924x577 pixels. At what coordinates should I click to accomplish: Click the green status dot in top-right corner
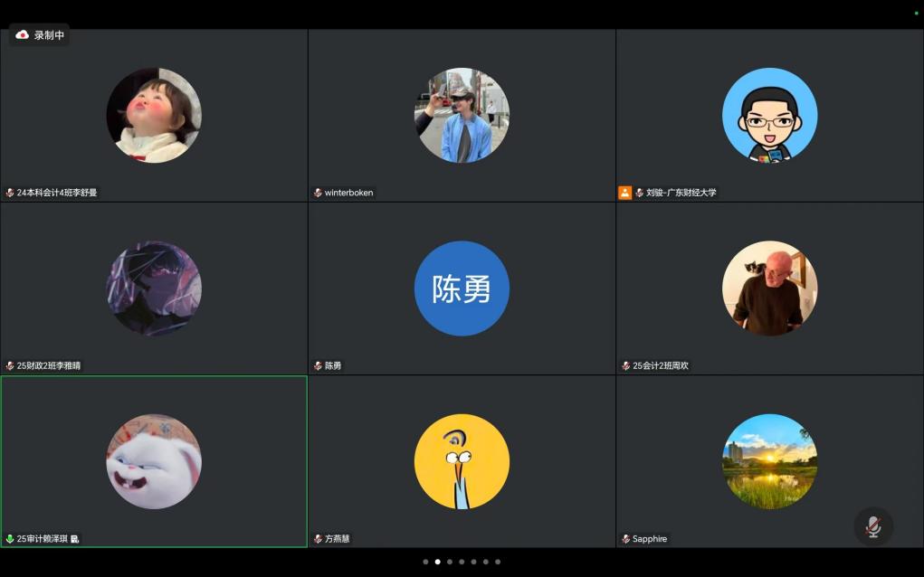tap(916, 13)
